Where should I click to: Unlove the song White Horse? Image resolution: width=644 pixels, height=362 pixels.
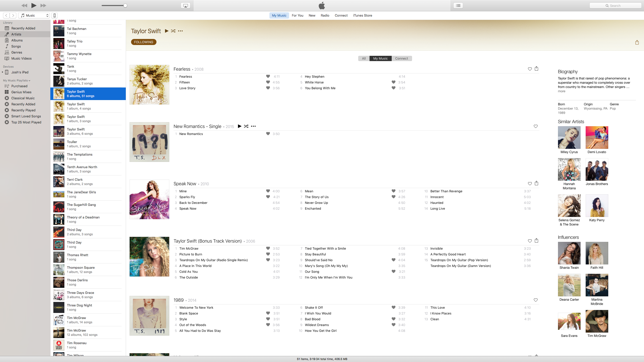[x=393, y=82]
